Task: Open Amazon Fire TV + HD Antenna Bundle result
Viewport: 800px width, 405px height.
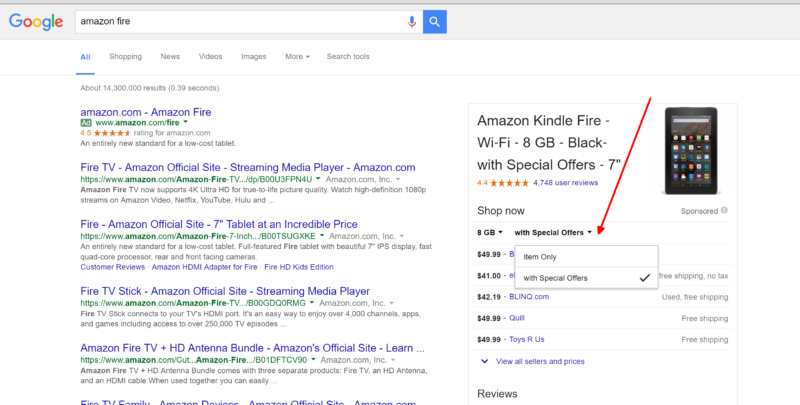Action: click(x=253, y=348)
